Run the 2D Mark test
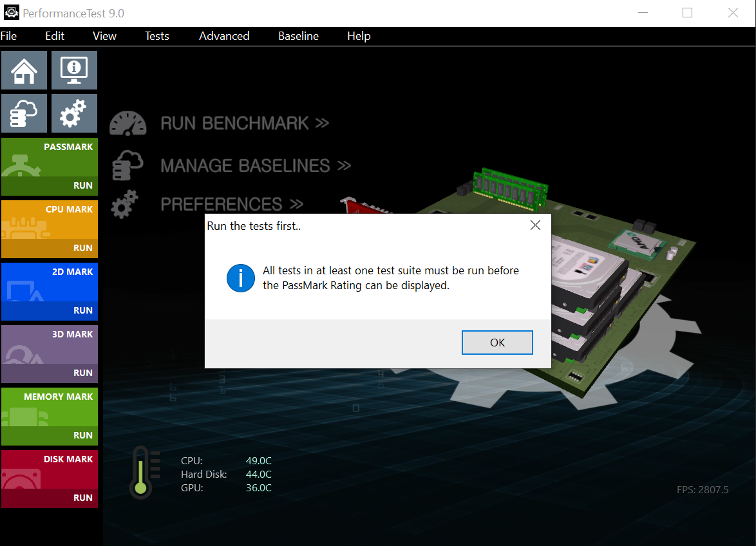This screenshot has height=546, width=756. click(x=50, y=310)
